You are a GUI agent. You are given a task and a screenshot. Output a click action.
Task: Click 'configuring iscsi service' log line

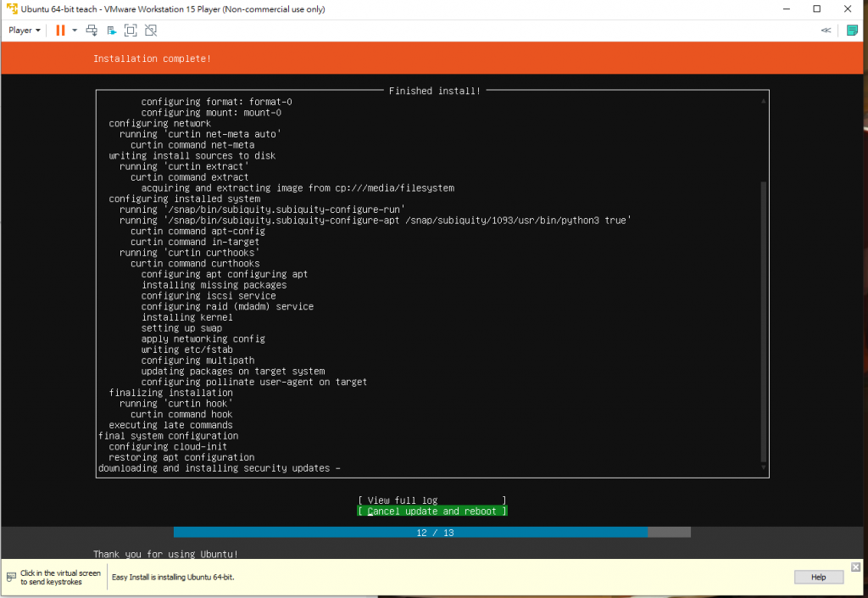tap(209, 296)
